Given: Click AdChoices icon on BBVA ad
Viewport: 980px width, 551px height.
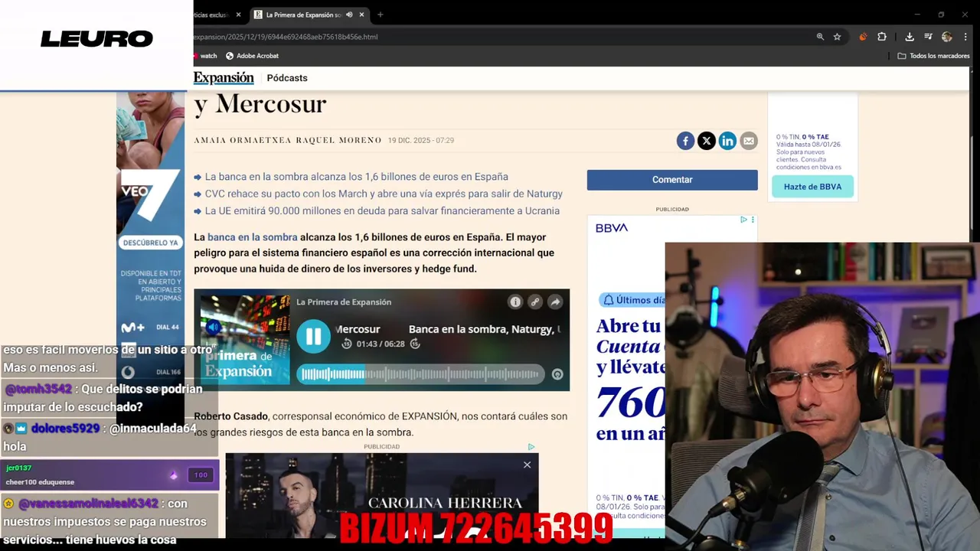Looking at the screenshot, I should click(743, 220).
